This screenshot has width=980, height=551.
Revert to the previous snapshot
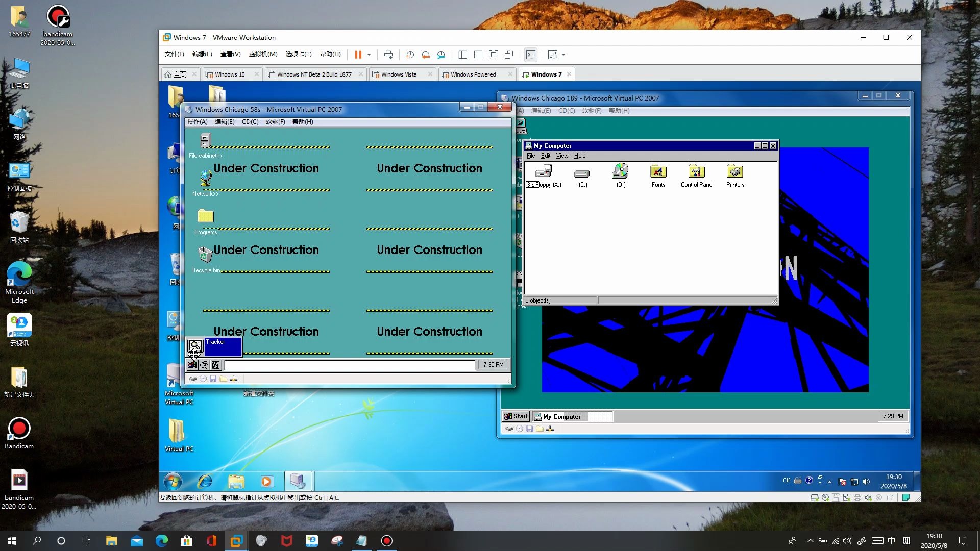(426, 55)
